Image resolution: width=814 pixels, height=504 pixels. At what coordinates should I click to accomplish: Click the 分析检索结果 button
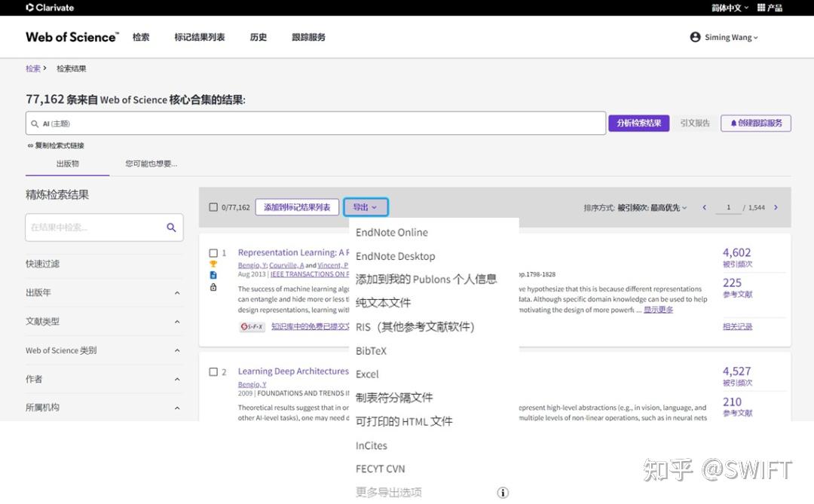click(638, 124)
